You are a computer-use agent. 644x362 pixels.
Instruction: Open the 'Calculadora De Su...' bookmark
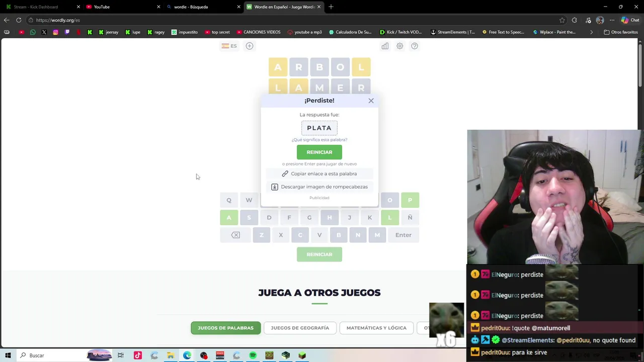(x=350, y=32)
